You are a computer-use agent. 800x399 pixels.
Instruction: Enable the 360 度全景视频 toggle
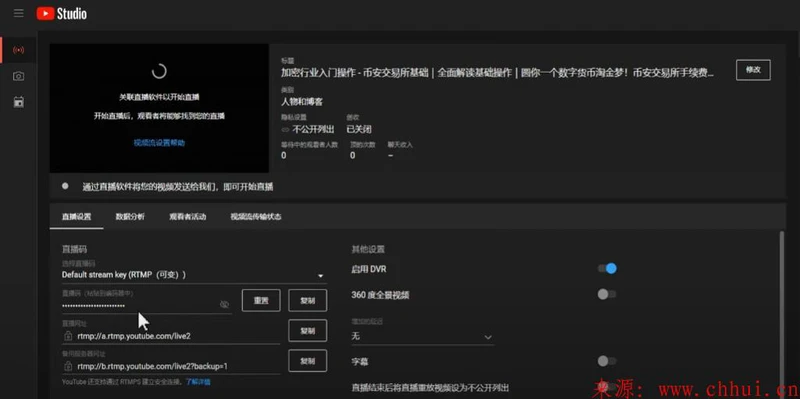607,294
